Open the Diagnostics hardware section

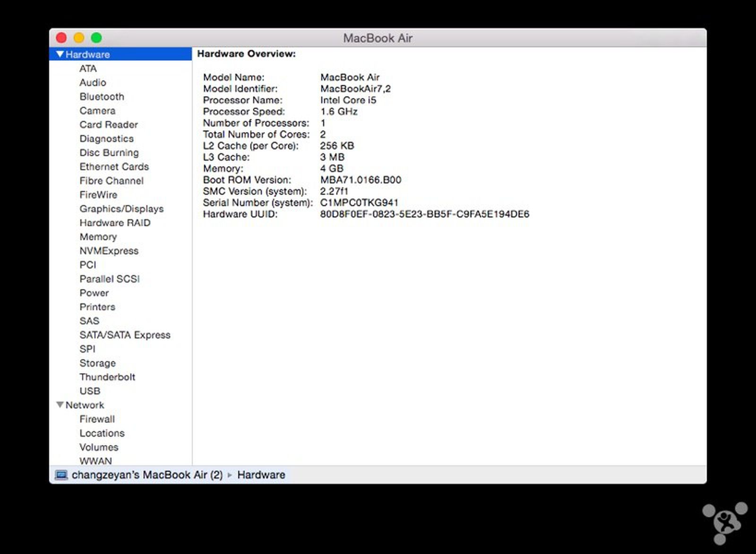[x=106, y=138]
